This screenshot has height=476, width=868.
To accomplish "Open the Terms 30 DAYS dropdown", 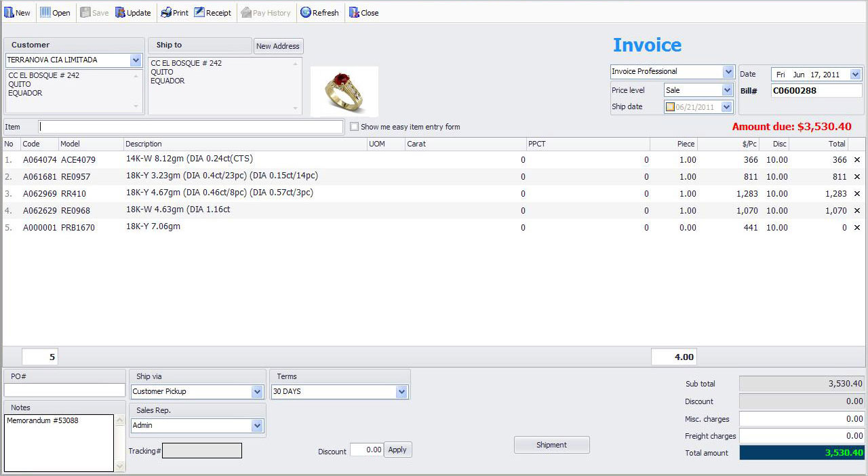I will click(401, 391).
